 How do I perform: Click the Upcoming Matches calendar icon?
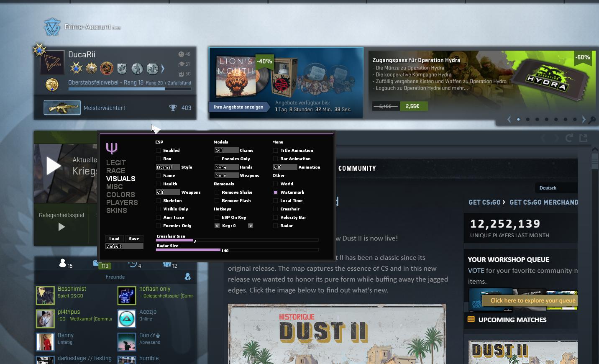pos(471,319)
